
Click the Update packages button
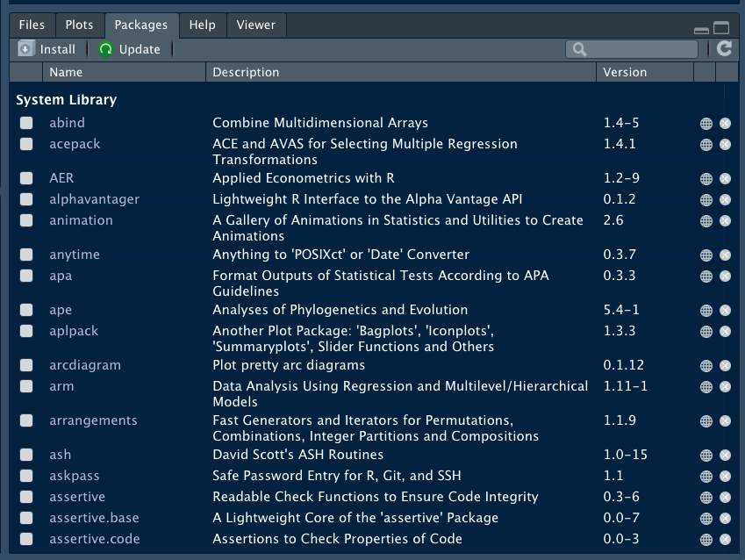pos(130,49)
